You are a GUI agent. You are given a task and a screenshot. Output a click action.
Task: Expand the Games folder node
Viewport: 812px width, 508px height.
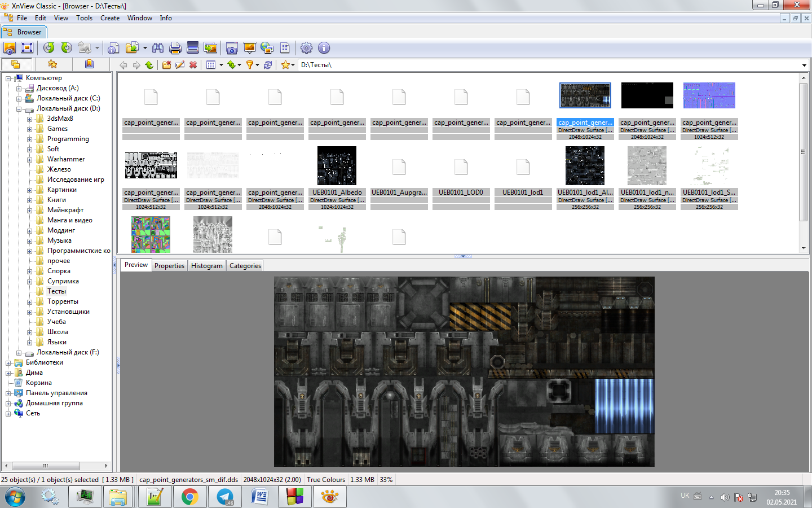[30, 129]
